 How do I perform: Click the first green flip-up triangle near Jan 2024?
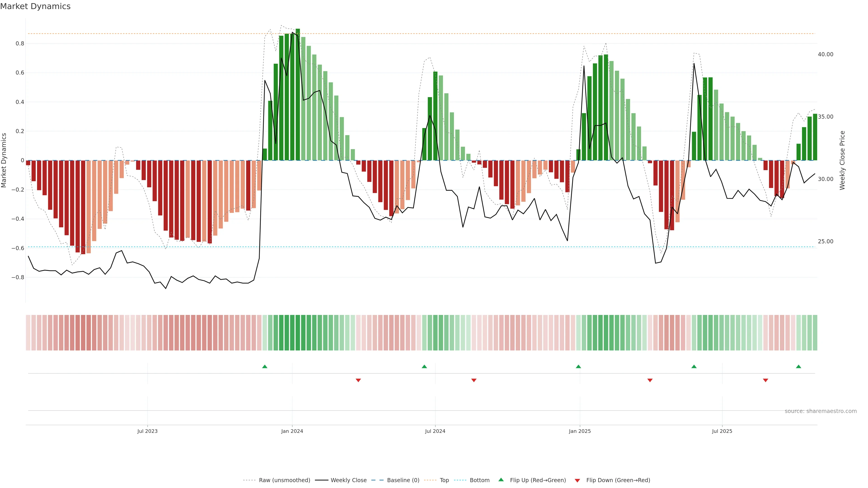(264, 366)
